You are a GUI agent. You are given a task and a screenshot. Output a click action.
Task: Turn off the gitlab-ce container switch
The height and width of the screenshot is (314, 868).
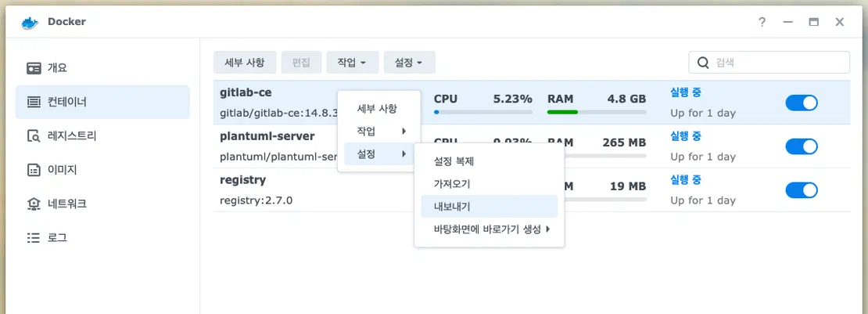pos(802,103)
